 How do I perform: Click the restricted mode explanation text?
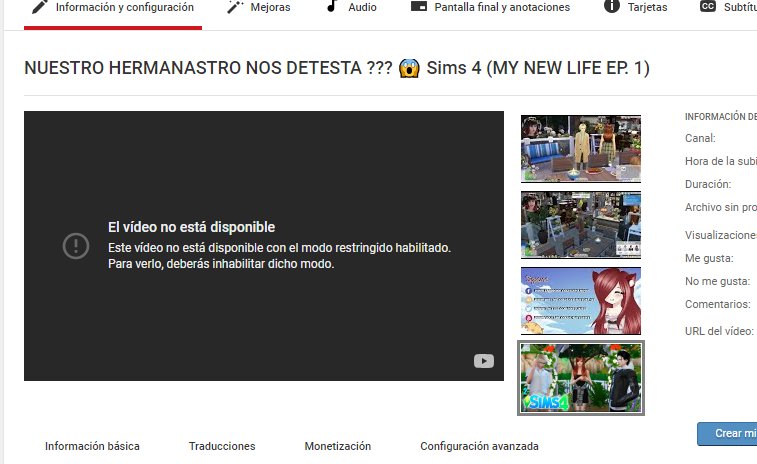point(279,255)
